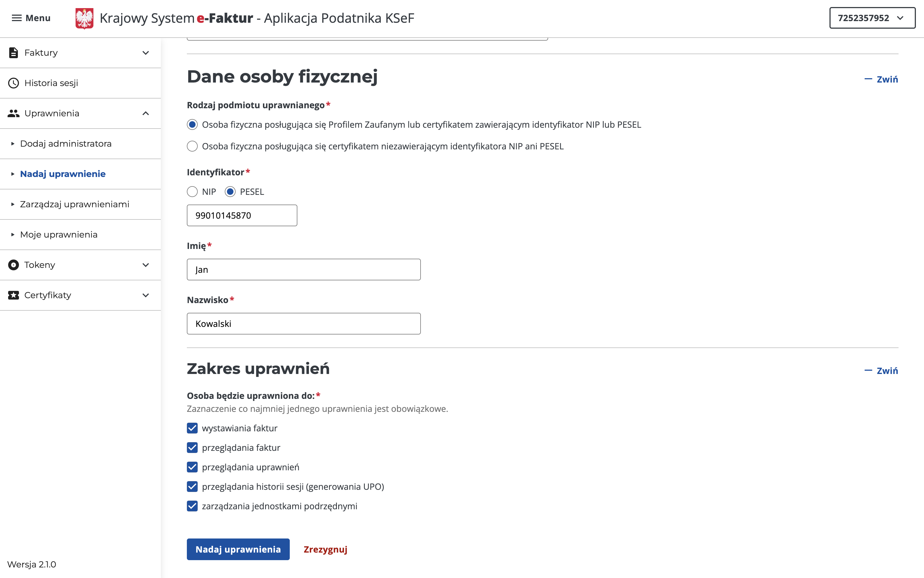Select the Faktury document icon
The width and height of the screenshot is (924, 578).
(14, 52)
